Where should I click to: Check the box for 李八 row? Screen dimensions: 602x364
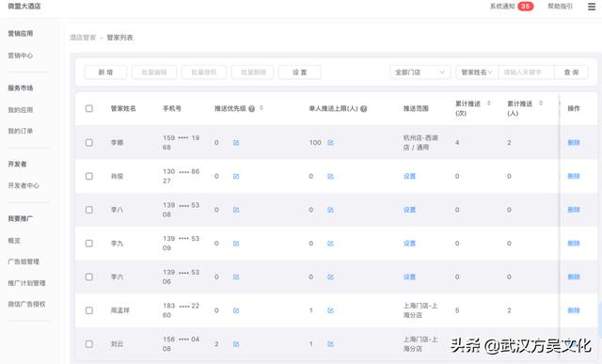pos(89,210)
